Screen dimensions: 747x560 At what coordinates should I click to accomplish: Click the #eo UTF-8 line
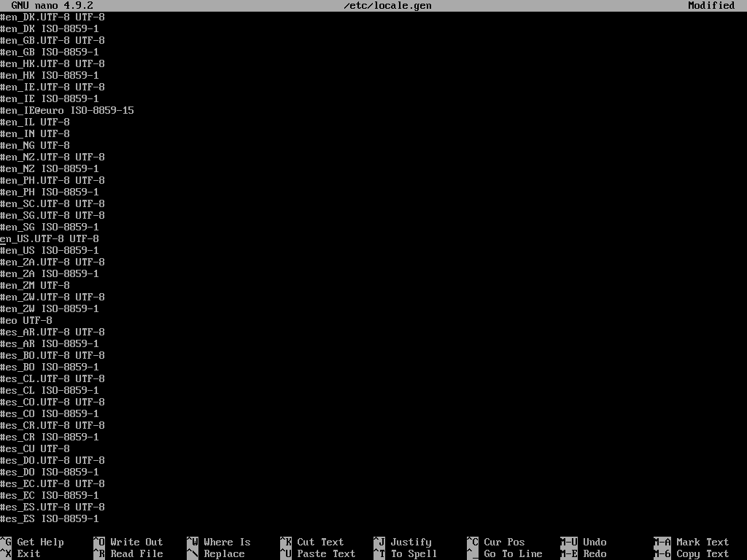tap(26, 321)
